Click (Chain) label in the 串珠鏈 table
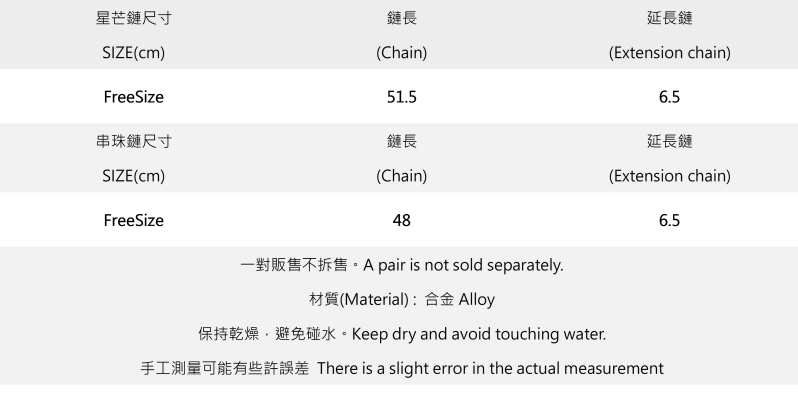This screenshot has width=798, height=420. (401, 176)
